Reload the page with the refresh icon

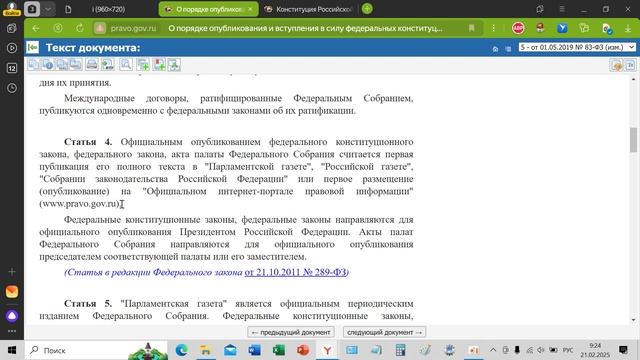[80, 28]
